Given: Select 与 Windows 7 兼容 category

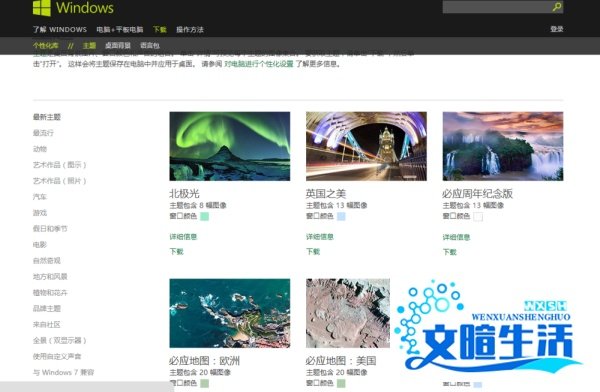Looking at the screenshot, I should pos(64,372).
